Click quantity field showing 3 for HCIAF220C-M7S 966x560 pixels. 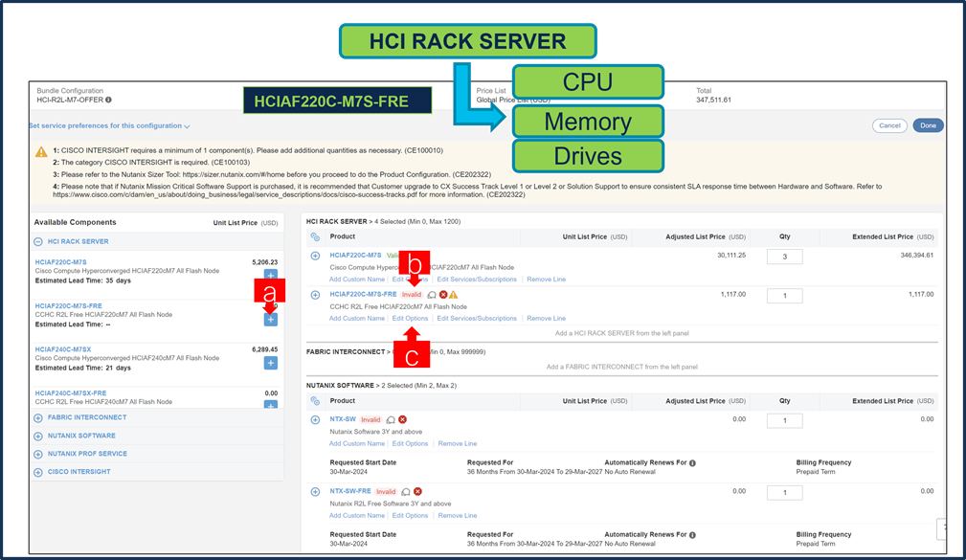click(784, 257)
